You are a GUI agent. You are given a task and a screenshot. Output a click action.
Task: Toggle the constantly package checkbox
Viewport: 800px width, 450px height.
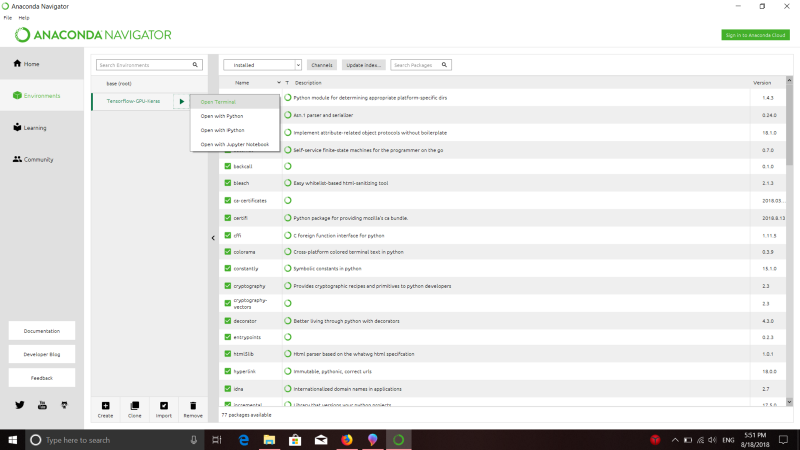(228, 268)
